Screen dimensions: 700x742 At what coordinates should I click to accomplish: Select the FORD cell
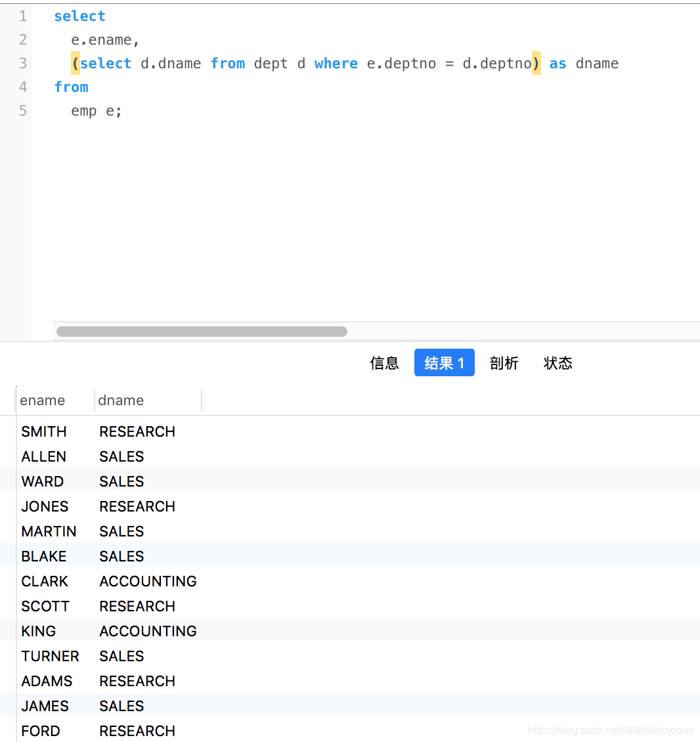coord(41,731)
